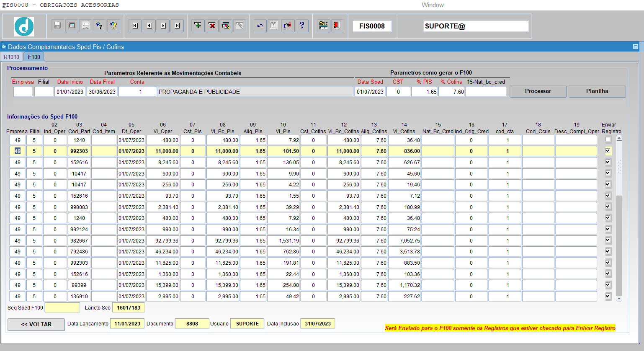This screenshot has width=644, height=351.
Task: Uncheck Enviar Registro for the 11,000.00 row
Action: [608, 151]
